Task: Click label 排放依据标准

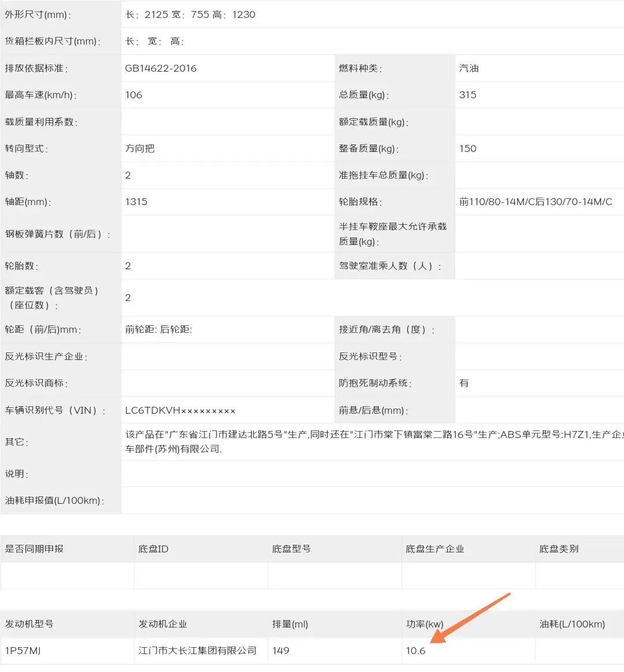Action: pos(36,69)
